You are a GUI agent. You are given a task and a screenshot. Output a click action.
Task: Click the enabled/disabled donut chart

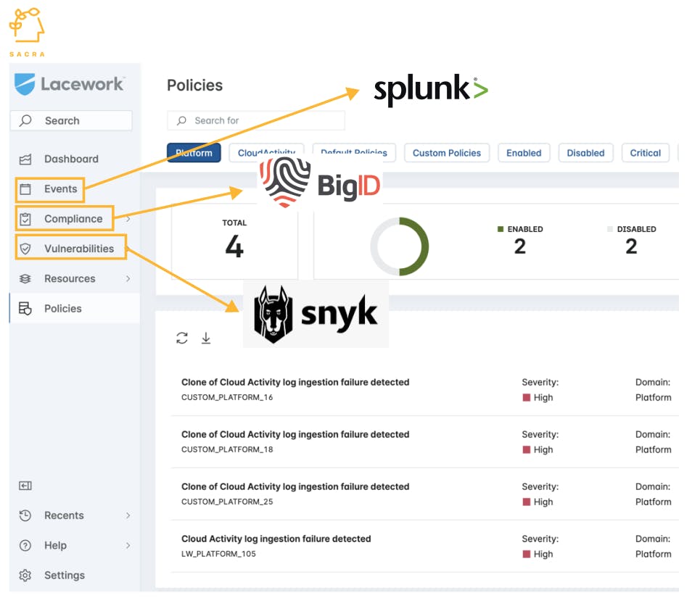tap(400, 246)
